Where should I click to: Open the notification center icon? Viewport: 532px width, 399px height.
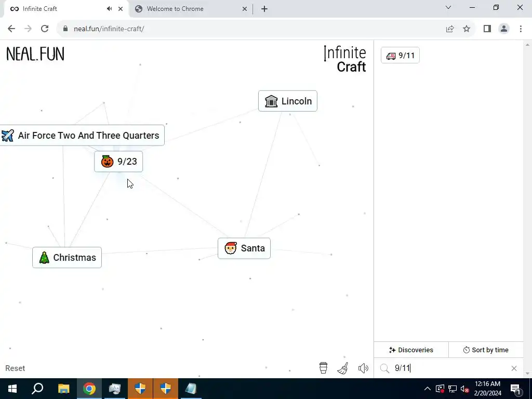(x=515, y=389)
